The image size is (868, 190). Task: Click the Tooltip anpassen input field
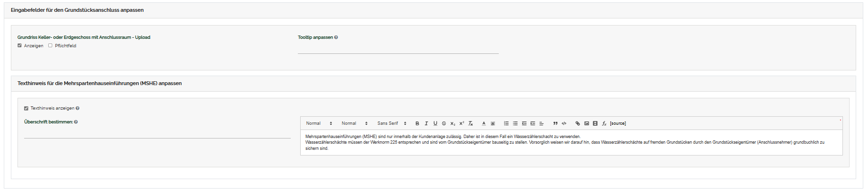pyautogui.click(x=398, y=48)
